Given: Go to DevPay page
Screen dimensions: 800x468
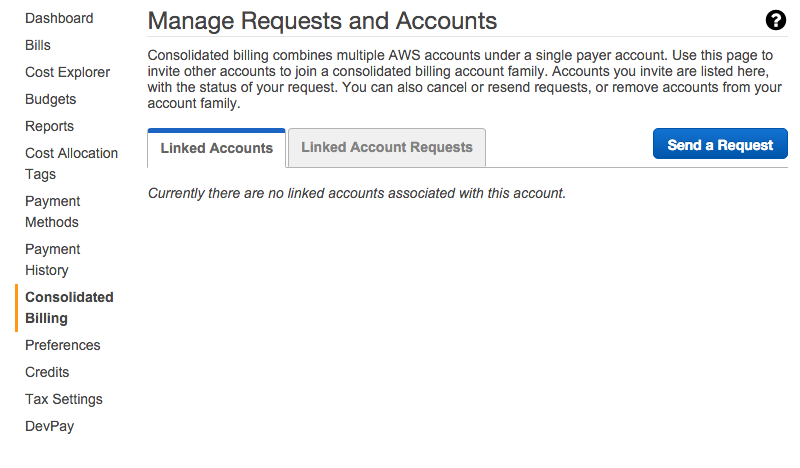Looking at the screenshot, I should click(49, 427).
